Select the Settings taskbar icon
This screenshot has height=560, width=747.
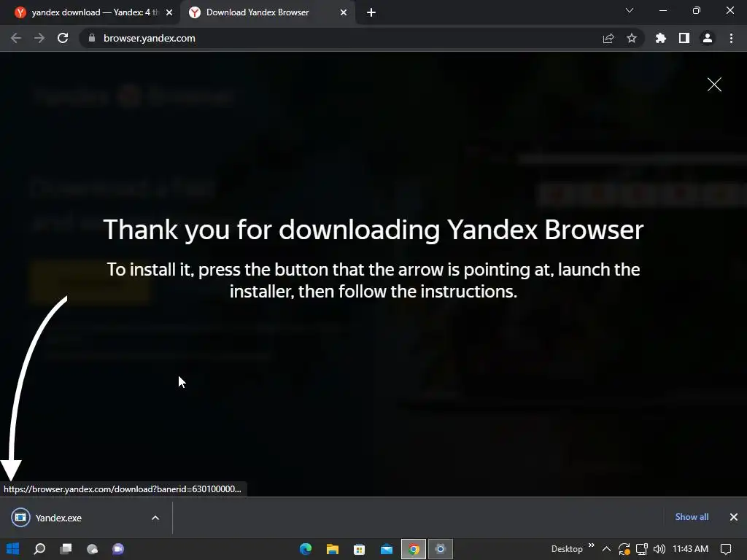tap(440, 549)
